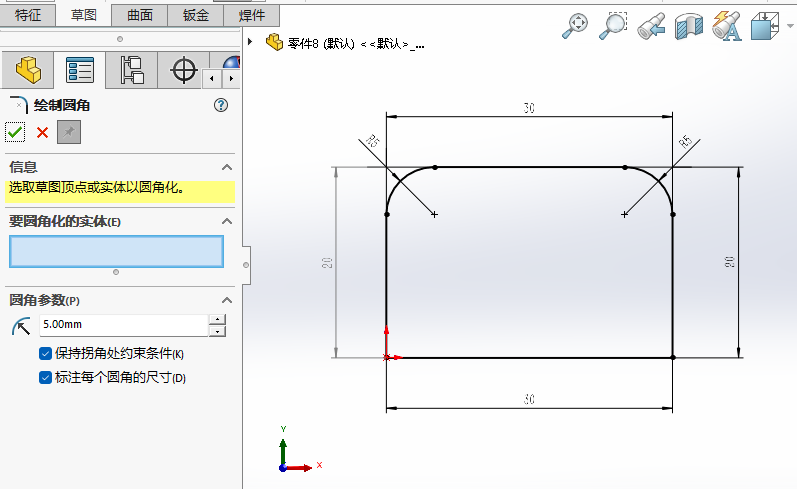Click Zoom to Fit icon
Image resolution: width=797 pixels, height=489 pixels.
pyautogui.click(x=575, y=25)
